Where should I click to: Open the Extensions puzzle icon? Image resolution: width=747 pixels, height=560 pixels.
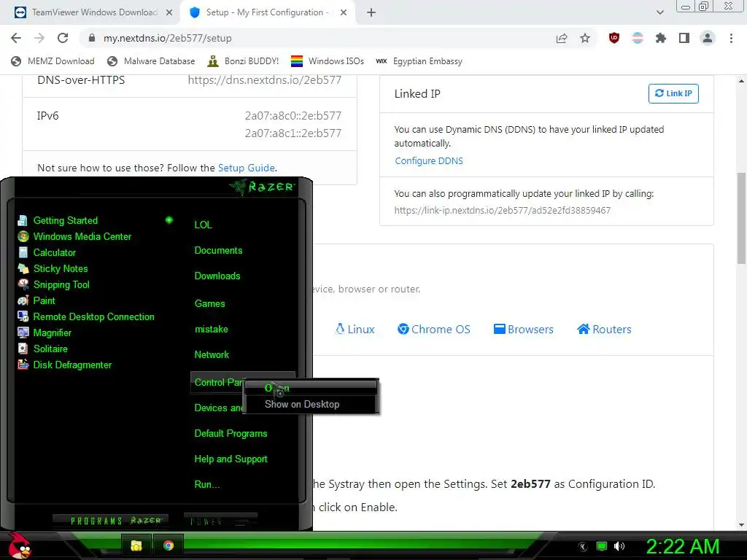(x=661, y=38)
